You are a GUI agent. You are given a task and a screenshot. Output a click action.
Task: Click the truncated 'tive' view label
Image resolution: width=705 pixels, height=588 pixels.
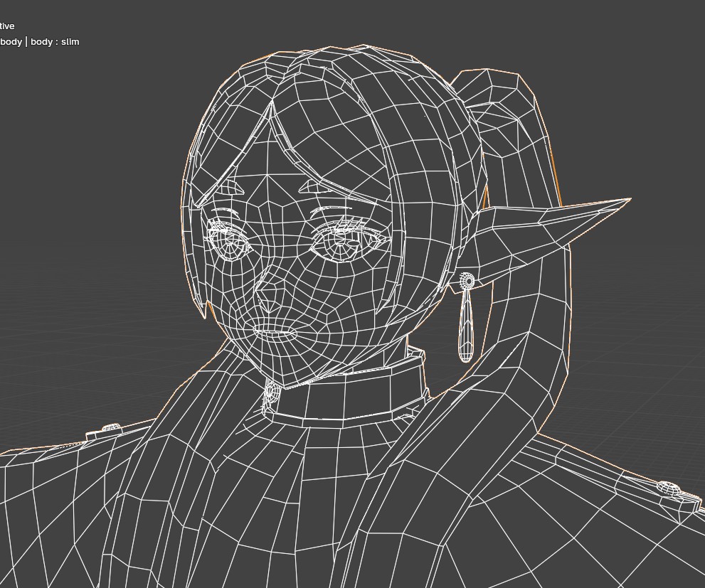pos(7,26)
